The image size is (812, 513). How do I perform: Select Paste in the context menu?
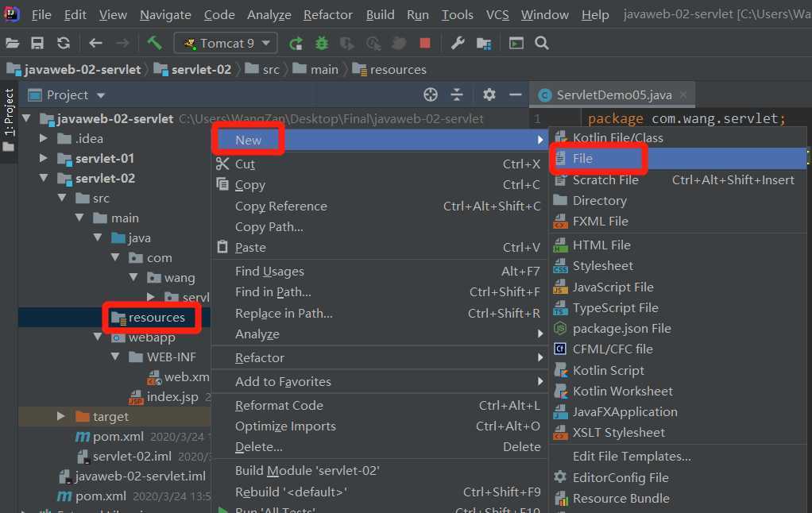click(380, 248)
